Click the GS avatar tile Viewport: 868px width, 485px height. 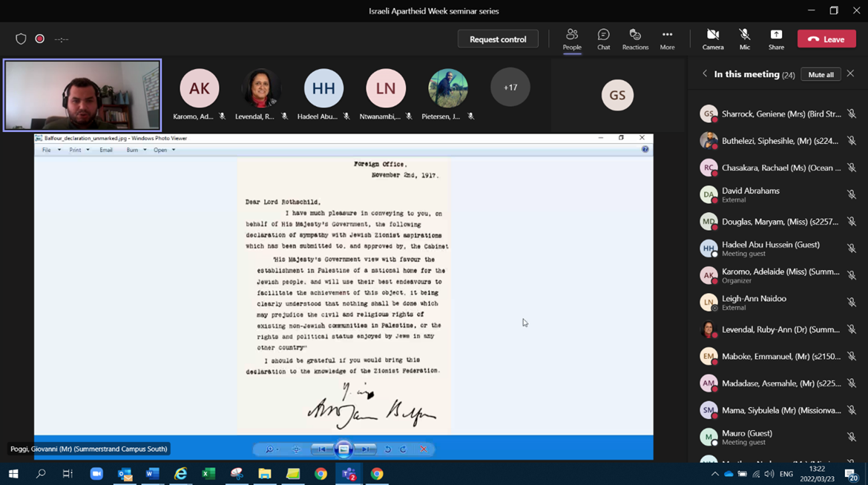coord(617,95)
